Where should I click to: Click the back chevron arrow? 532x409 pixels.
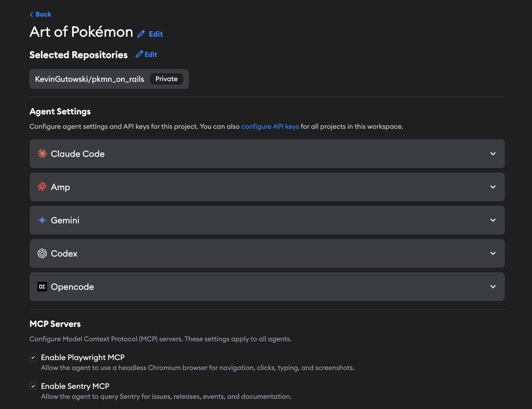[31, 14]
